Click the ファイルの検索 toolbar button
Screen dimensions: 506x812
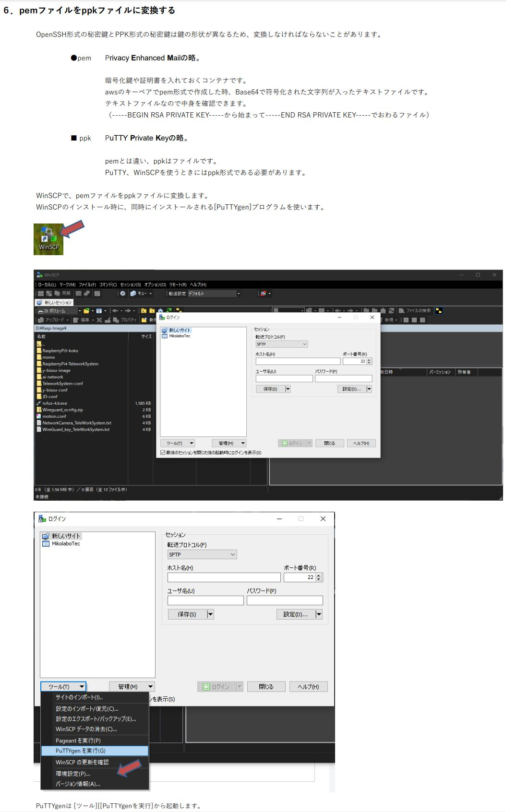[x=415, y=311]
